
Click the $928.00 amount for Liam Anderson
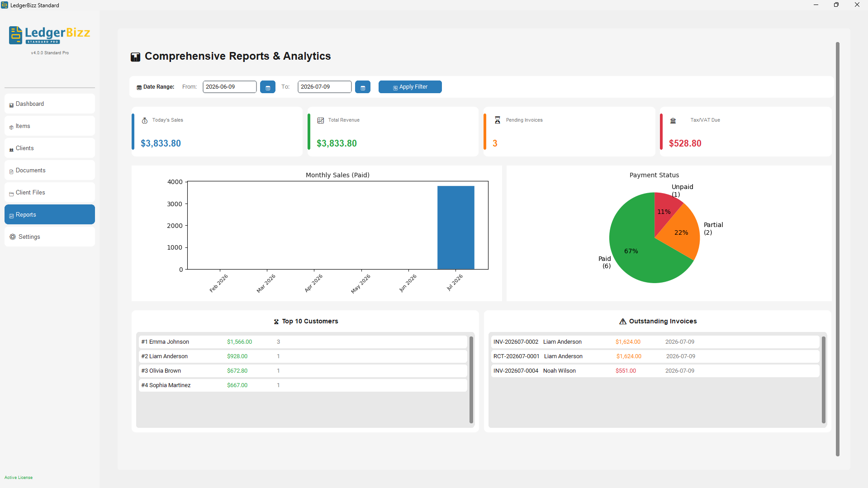pyautogui.click(x=237, y=356)
